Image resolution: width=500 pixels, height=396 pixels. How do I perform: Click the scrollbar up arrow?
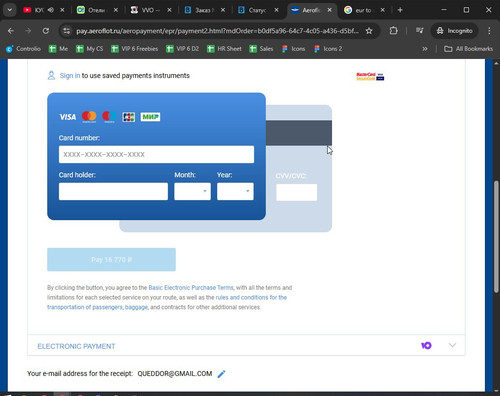click(496, 63)
